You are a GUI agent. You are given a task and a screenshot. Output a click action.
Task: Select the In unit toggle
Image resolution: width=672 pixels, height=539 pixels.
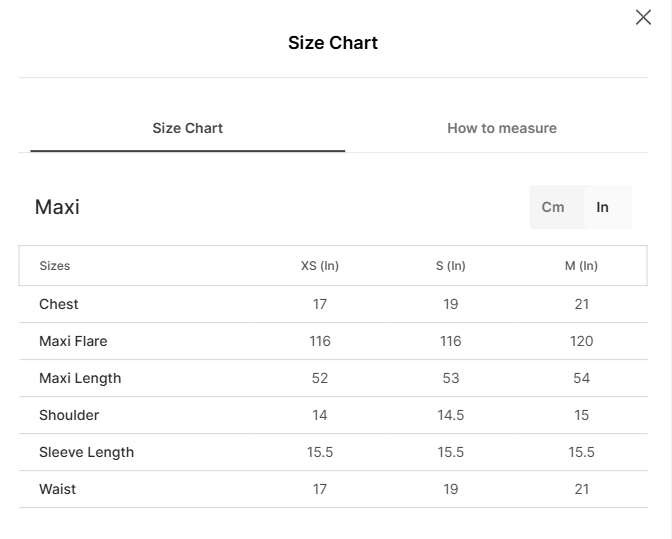pyautogui.click(x=602, y=207)
